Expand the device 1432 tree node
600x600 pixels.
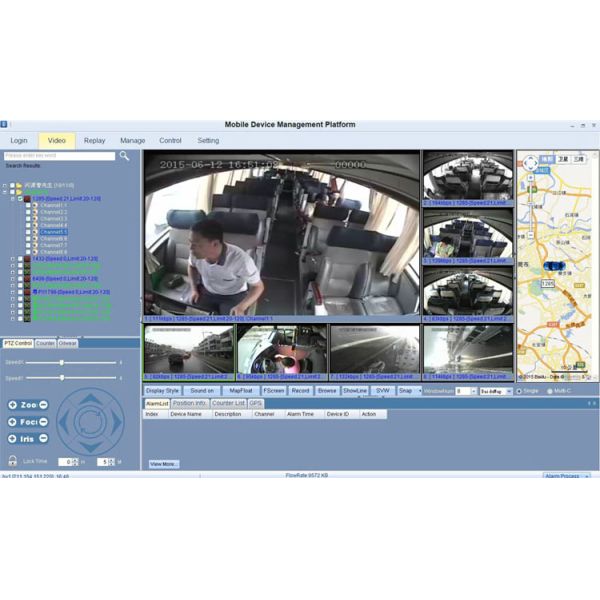click(x=11, y=258)
